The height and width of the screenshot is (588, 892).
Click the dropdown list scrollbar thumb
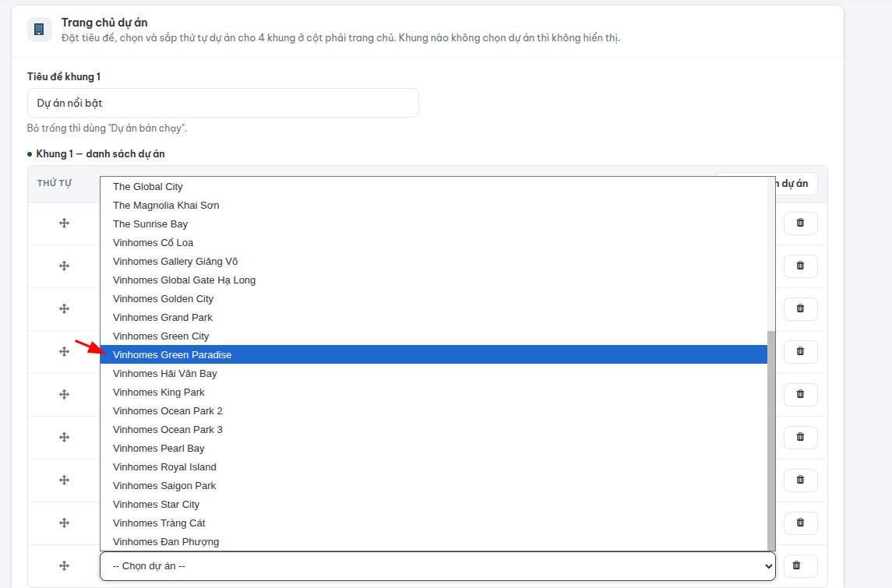click(770, 441)
